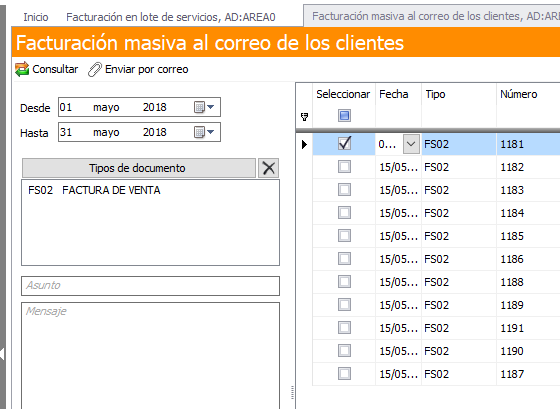Open the calendar icon for Desde date
The height and width of the screenshot is (409, 560).
coord(199,107)
